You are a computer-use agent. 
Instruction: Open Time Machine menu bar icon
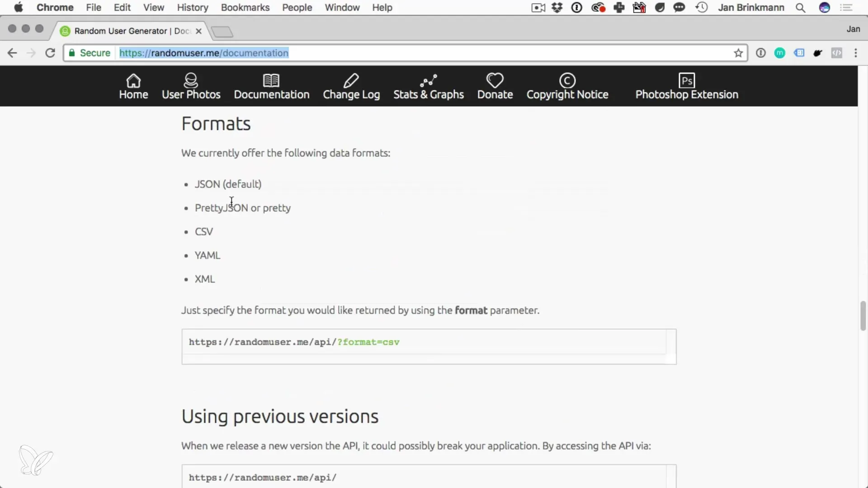coord(702,8)
